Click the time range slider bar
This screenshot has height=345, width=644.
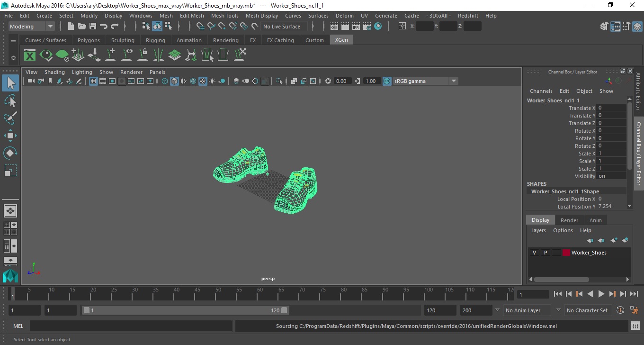(185, 310)
